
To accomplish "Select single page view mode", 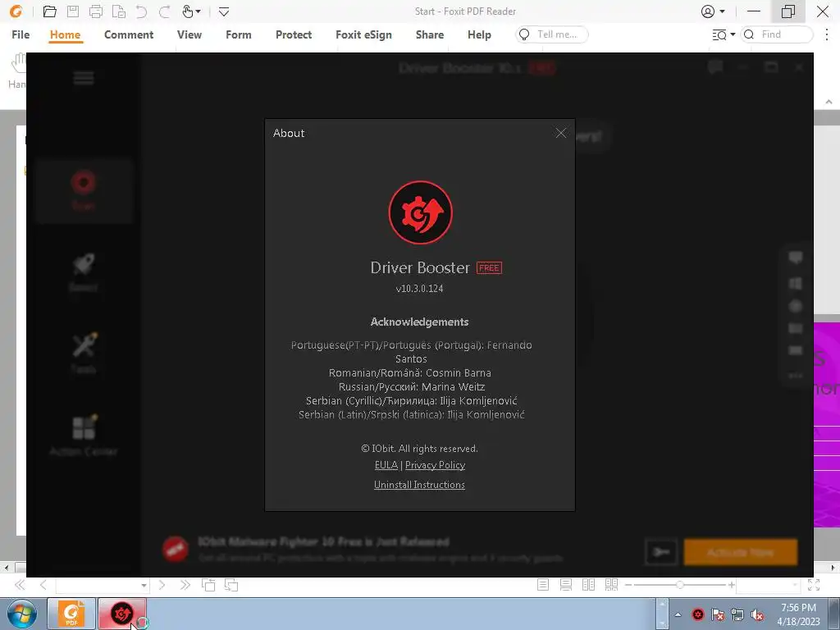I will tap(543, 585).
